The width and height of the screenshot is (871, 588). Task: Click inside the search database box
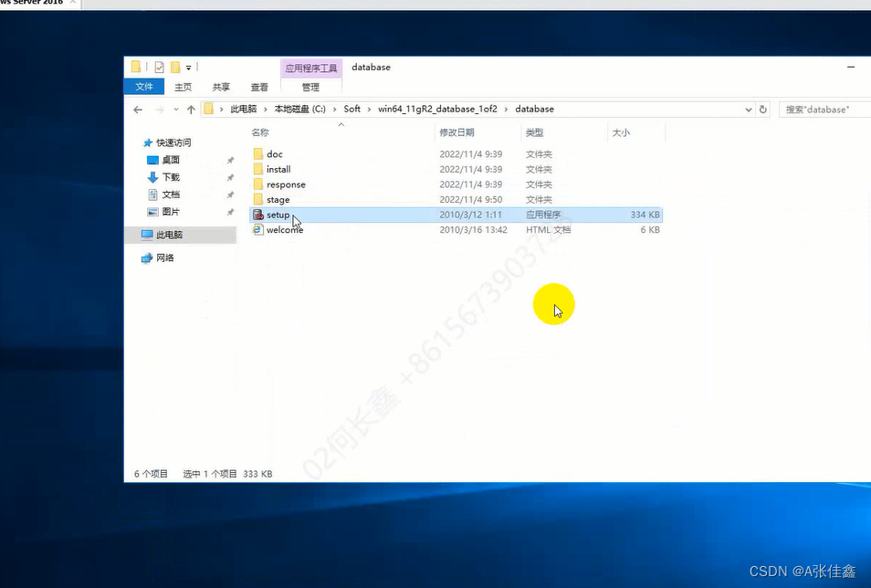822,109
